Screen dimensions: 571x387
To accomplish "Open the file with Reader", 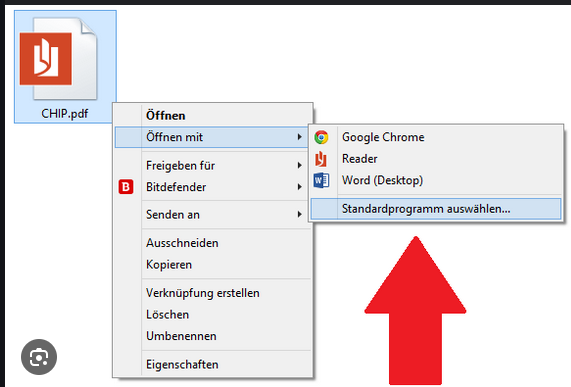I will click(436, 159).
